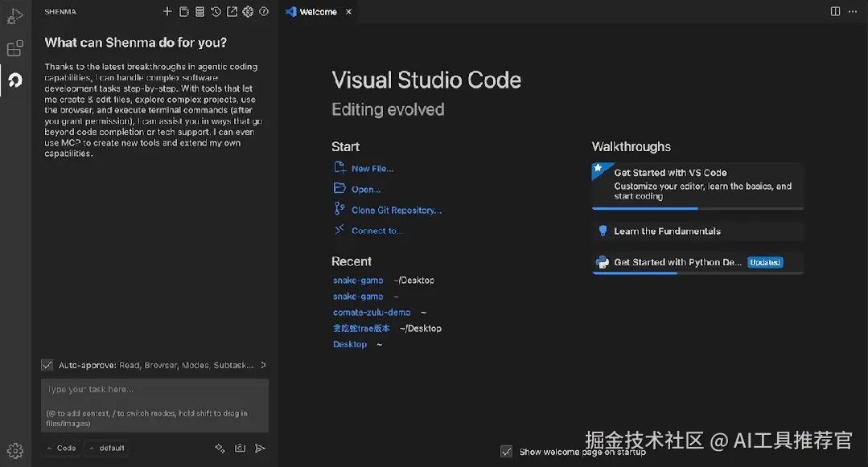Start a new Shenma task with plus icon
This screenshot has height=467, width=868.
click(167, 11)
